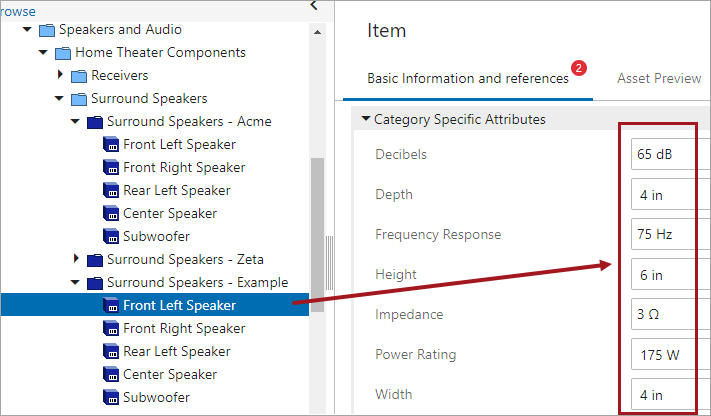Click the Home Theater Components folder icon
This screenshot has height=416, width=711.
click(x=62, y=53)
